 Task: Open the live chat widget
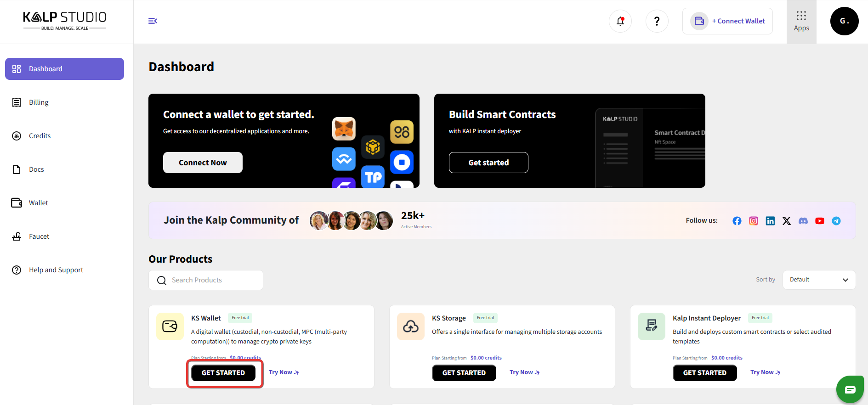[850, 389]
